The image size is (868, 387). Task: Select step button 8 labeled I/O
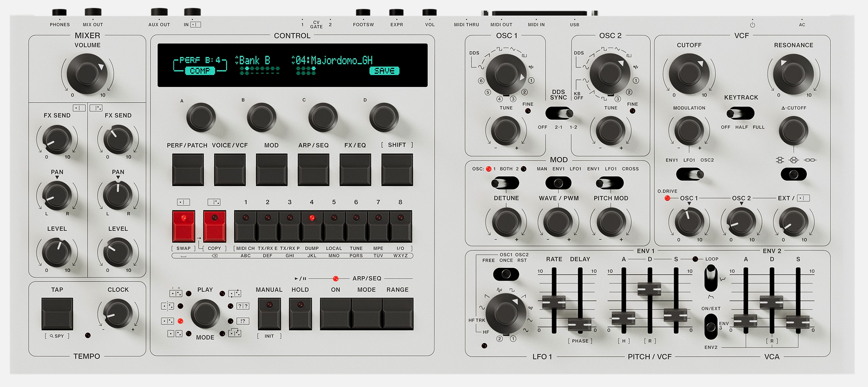pyautogui.click(x=401, y=226)
